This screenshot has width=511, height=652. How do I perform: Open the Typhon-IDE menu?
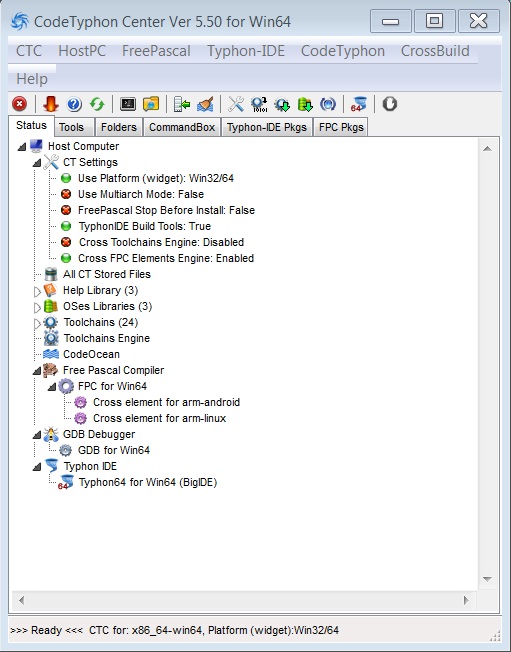click(x=246, y=51)
